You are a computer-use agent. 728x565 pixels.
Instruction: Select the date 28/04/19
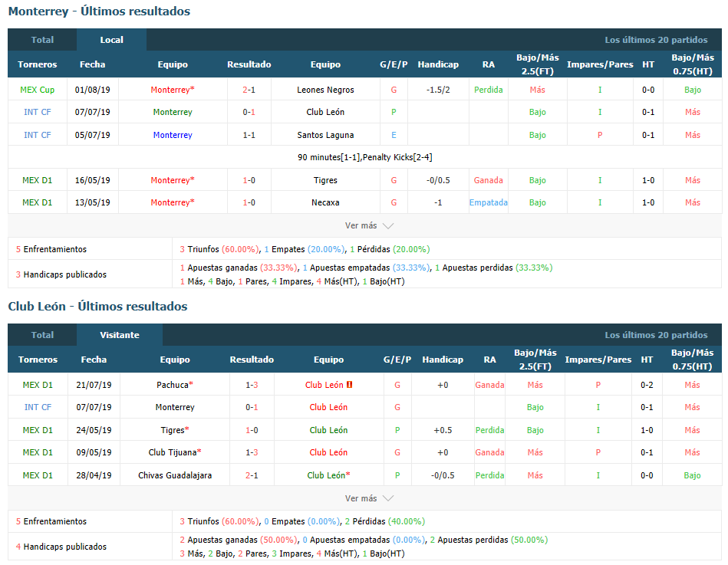click(94, 475)
